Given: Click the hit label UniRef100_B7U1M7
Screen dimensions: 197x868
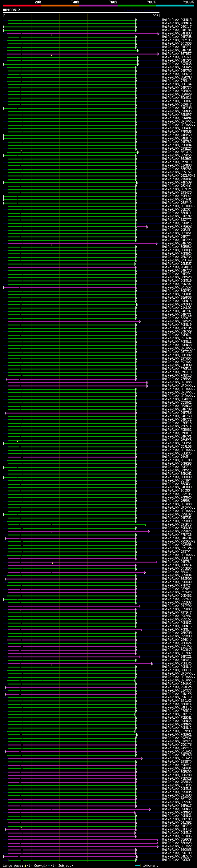Looking at the screenshot, I should [x=177, y=216].
